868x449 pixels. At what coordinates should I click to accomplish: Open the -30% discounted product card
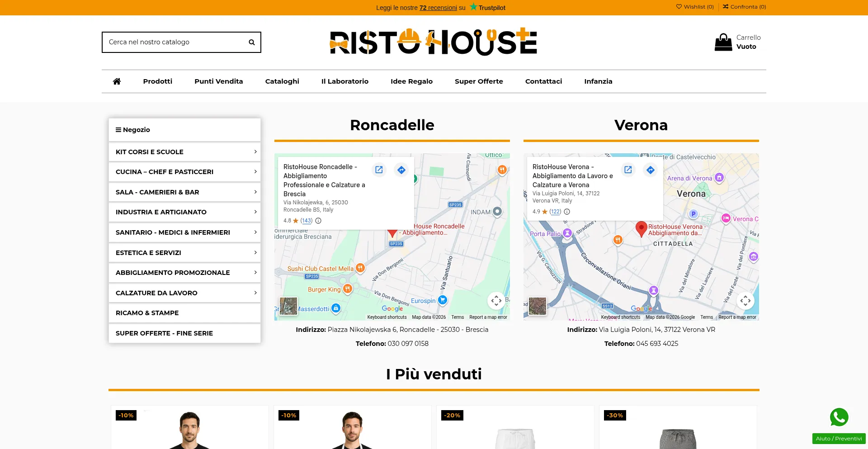click(x=678, y=427)
